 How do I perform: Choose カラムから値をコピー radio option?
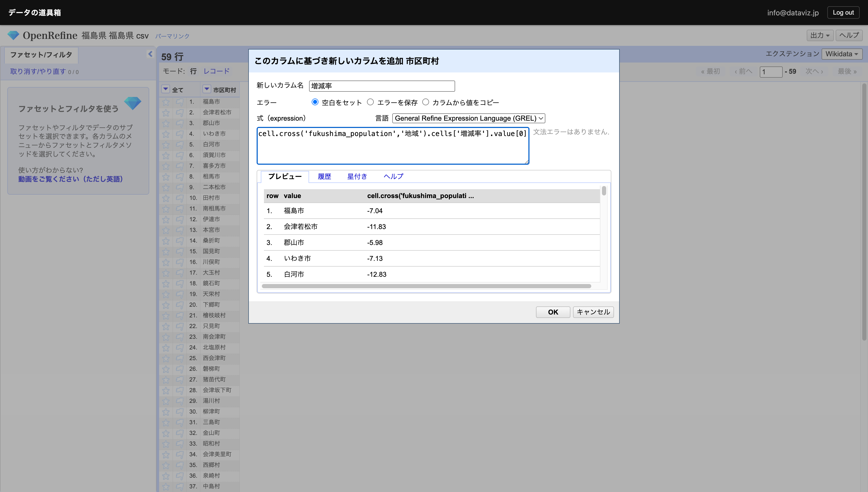point(425,102)
